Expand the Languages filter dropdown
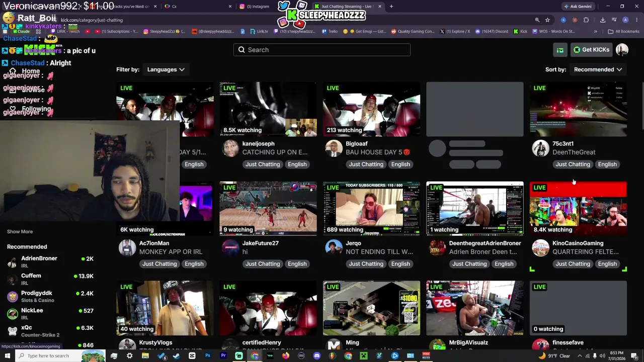The width and height of the screenshot is (644, 362). tap(166, 69)
